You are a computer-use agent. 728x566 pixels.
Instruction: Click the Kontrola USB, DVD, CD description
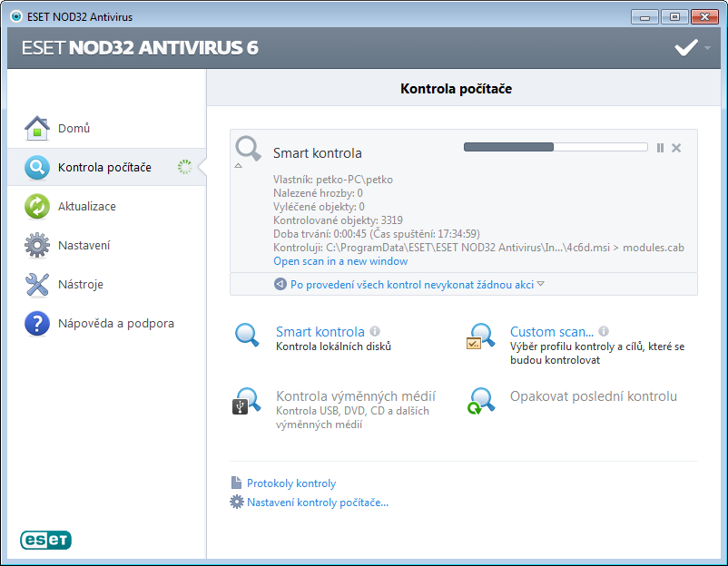(352, 417)
